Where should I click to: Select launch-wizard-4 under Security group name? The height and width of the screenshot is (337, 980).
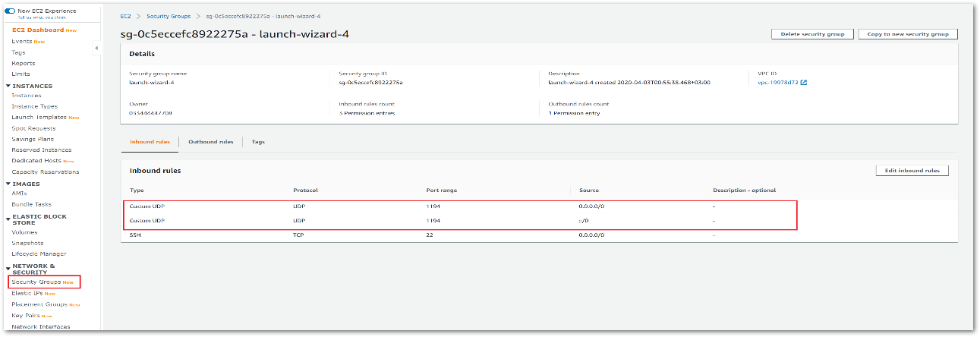152,82
